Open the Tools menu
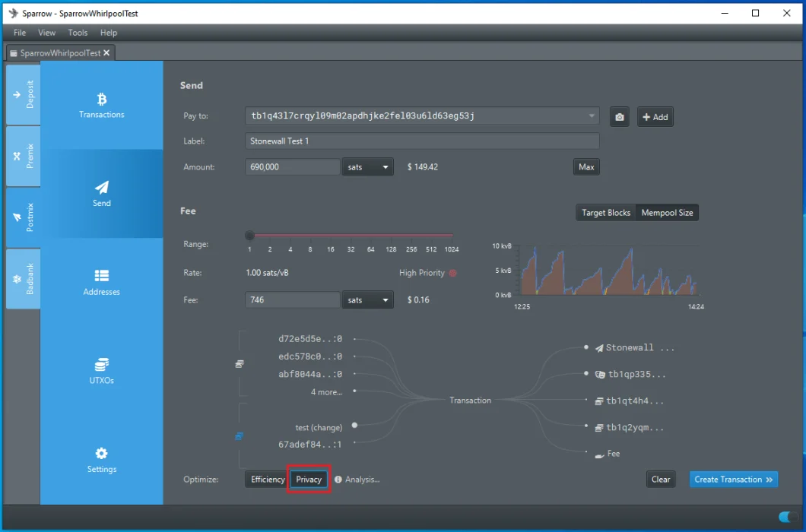 pyautogui.click(x=78, y=33)
